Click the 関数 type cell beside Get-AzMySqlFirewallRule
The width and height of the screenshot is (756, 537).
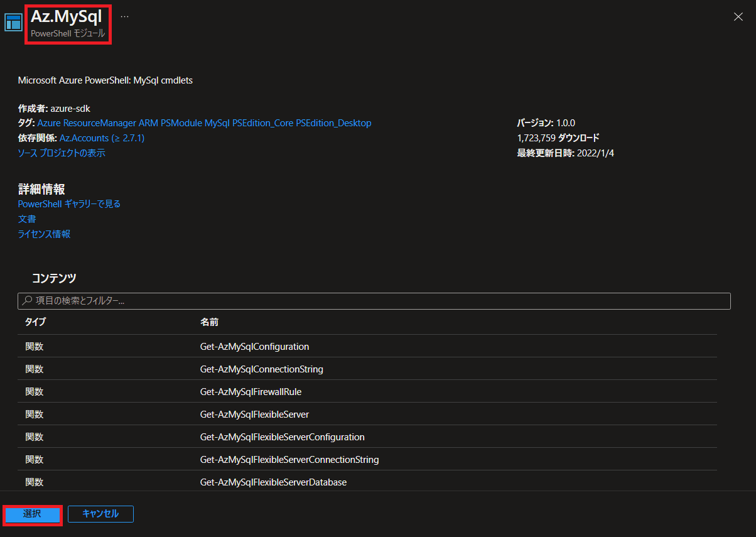pyautogui.click(x=35, y=391)
